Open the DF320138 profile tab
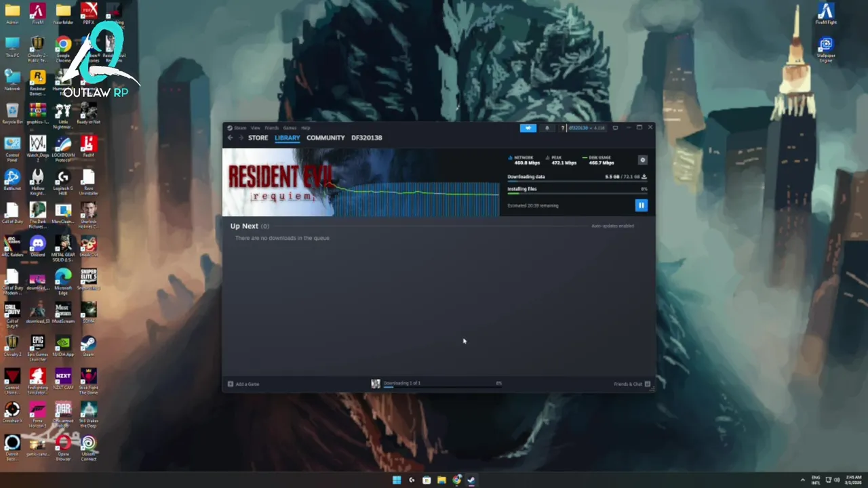Image resolution: width=868 pixels, height=488 pixels. click(x=366, y=138)
